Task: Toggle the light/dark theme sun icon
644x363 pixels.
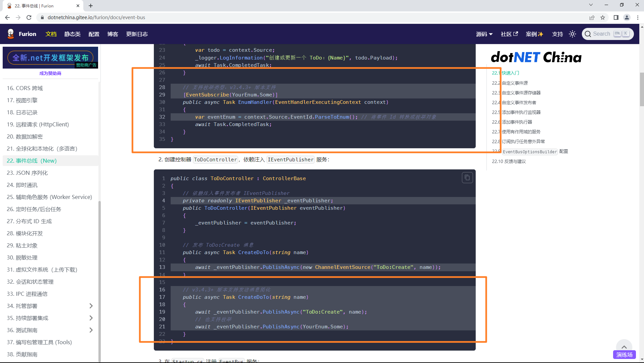Action: tap(572, 34)
